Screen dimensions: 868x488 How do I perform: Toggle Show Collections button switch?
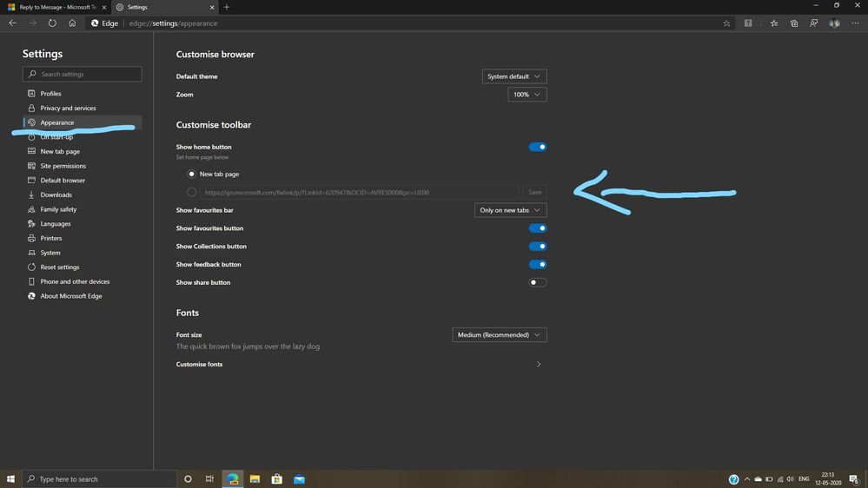(x=538, y=247)
